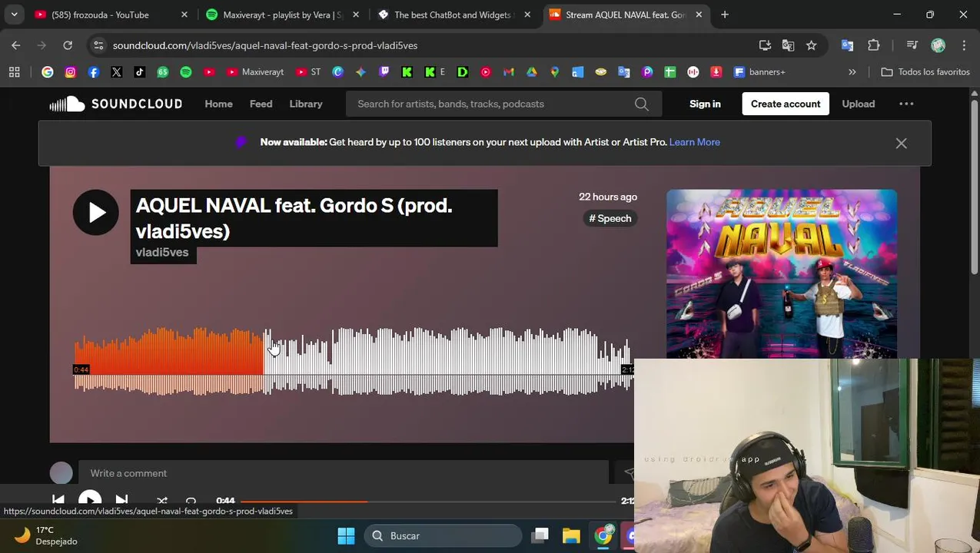980x553 pixels.
Task: Open the three-dots more menu in the SoundCloud header
Action: coord(906,104)
